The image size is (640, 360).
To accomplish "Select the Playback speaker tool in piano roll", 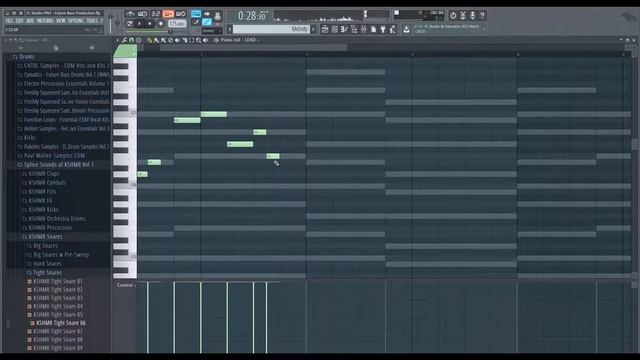I will [x=205, y=40].
